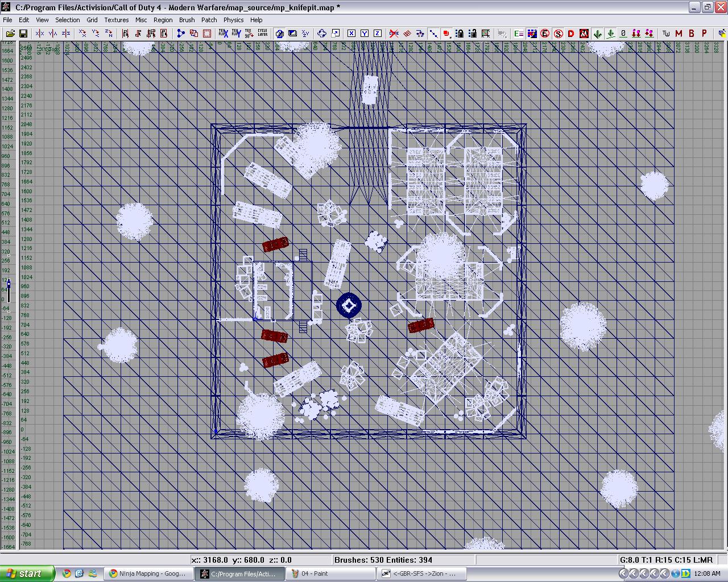Click the x y z coordinates status text
The width and height of the screenshot is (728, 582).
(242, 560)
